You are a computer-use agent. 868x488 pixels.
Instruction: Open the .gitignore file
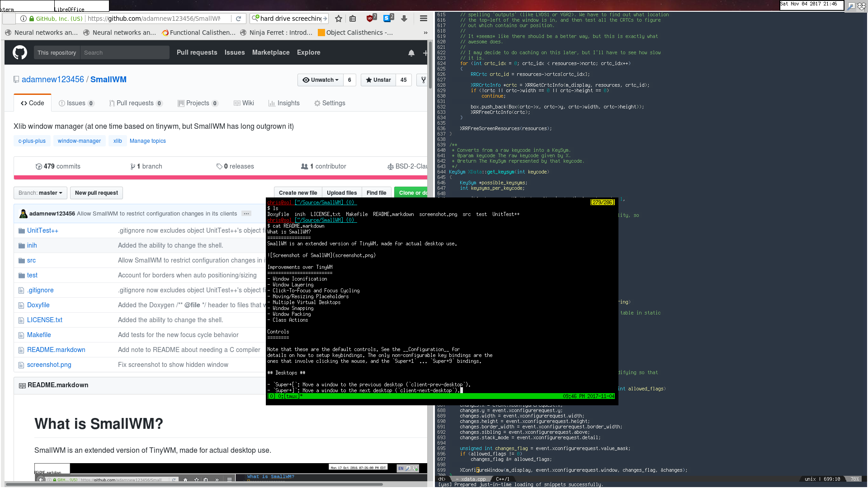click(x=40, y=290)
